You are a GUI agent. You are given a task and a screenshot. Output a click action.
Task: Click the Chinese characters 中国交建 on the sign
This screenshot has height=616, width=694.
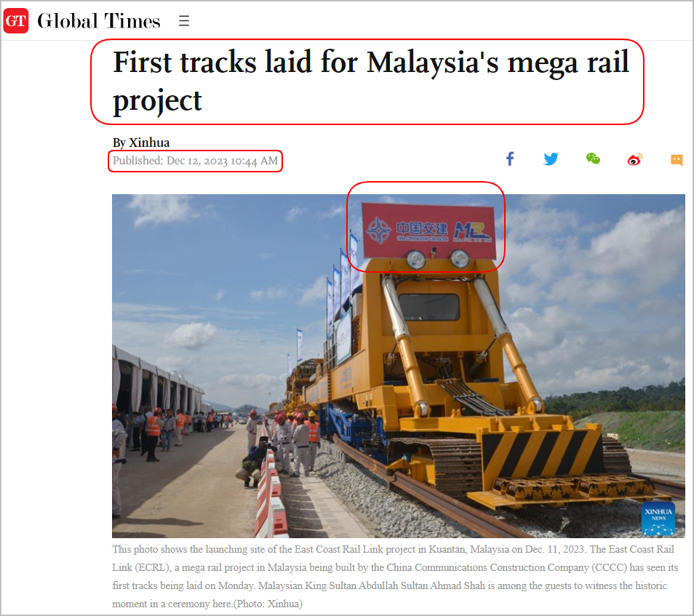pyautogui.click(x=422, y=228)
